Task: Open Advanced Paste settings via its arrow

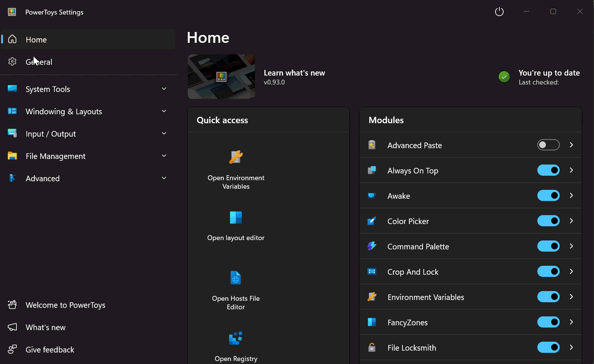Action: (571, 145)
